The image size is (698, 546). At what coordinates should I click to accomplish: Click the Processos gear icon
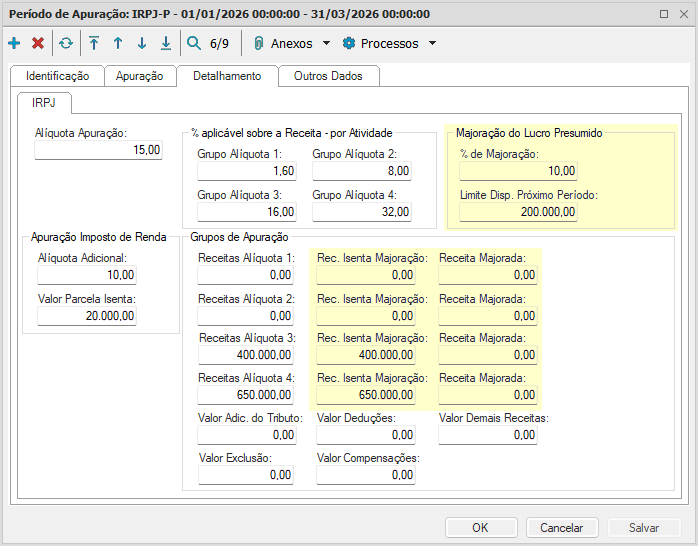349,43
